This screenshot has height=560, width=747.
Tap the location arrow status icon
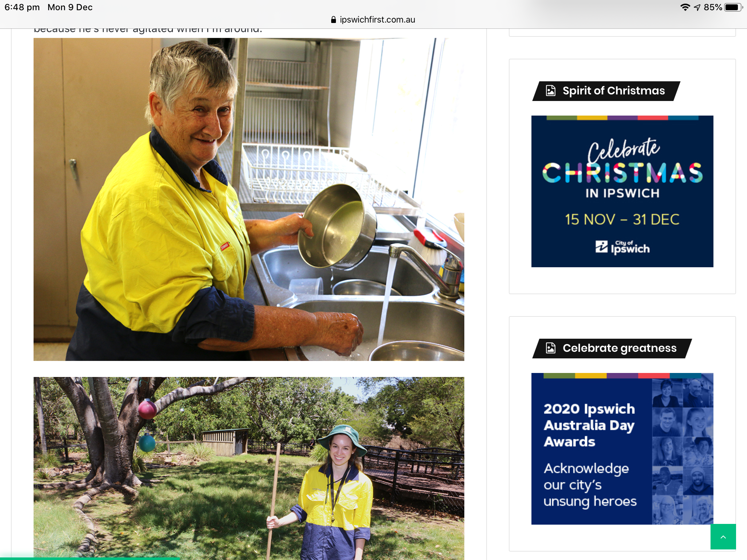[697, 7]
